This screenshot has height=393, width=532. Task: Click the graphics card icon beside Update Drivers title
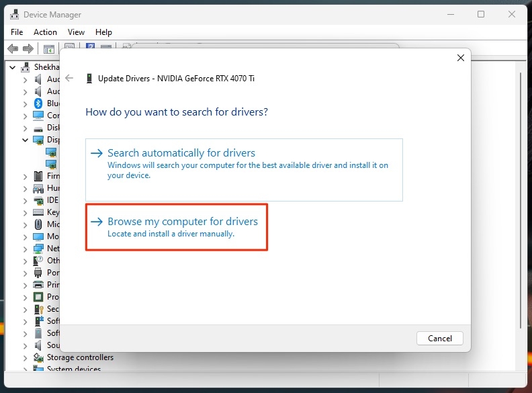coord(89,79)
